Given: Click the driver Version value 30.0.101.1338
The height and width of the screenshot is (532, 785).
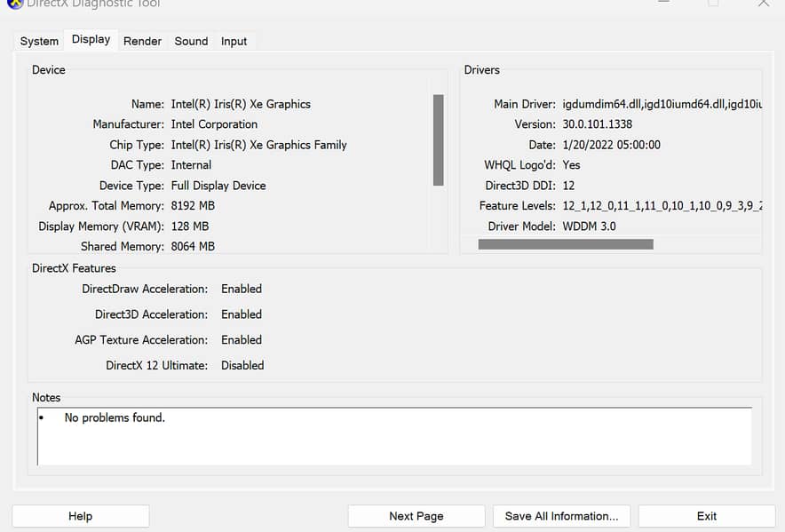Looking at the screenshot, I should click(597, 124).
